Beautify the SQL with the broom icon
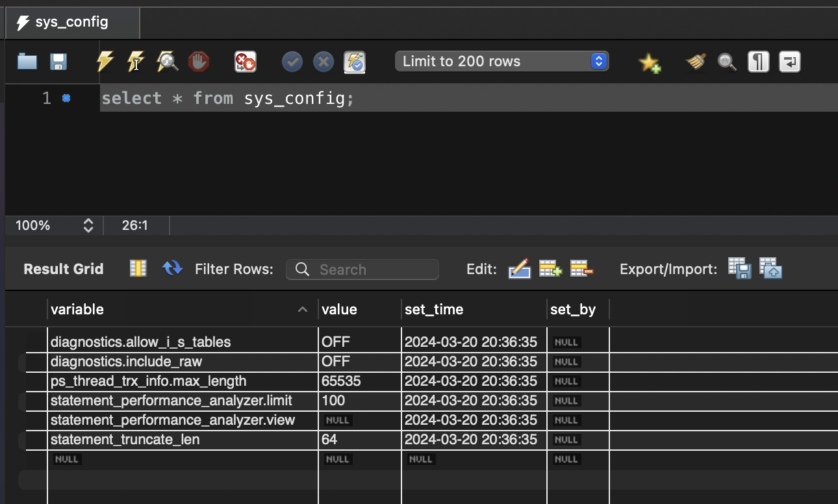 (696, 62)
